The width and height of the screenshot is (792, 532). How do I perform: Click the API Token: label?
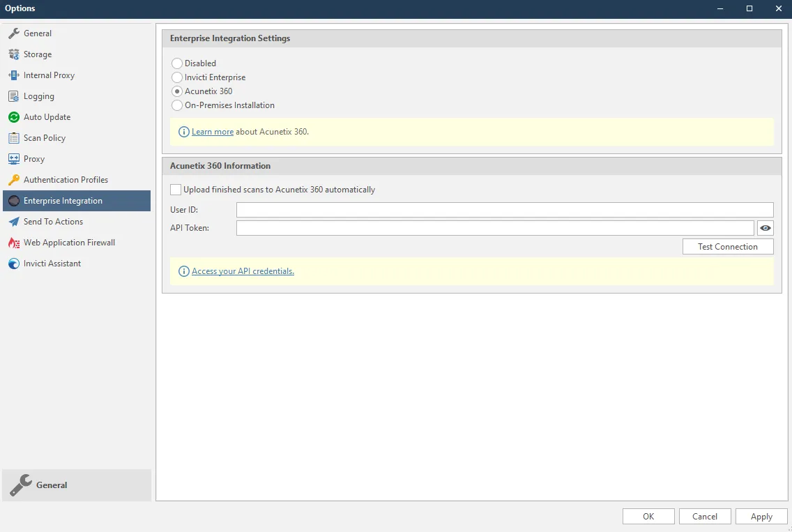(190, 228)
